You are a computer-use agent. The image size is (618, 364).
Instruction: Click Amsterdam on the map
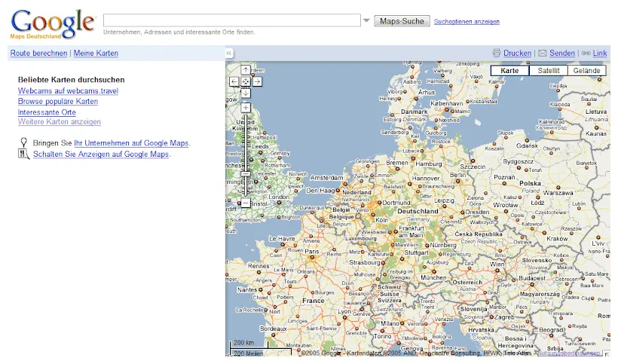(x=326, y=178)
